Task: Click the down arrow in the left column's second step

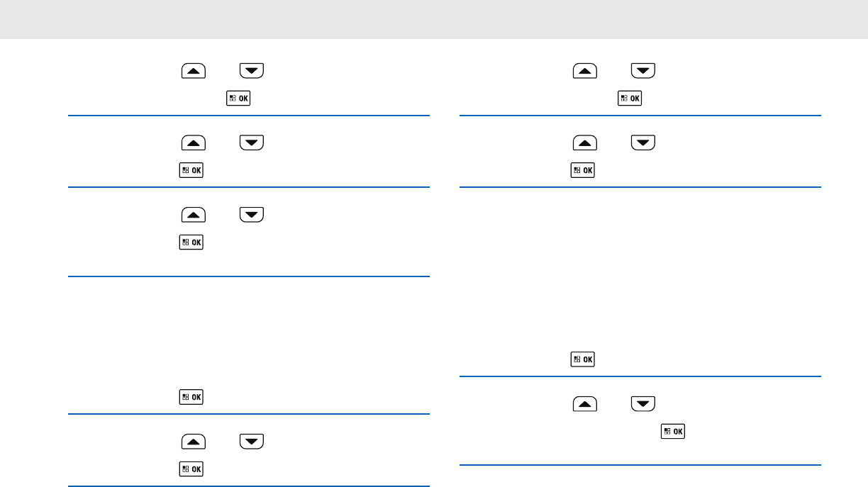Action: [252, 142]
